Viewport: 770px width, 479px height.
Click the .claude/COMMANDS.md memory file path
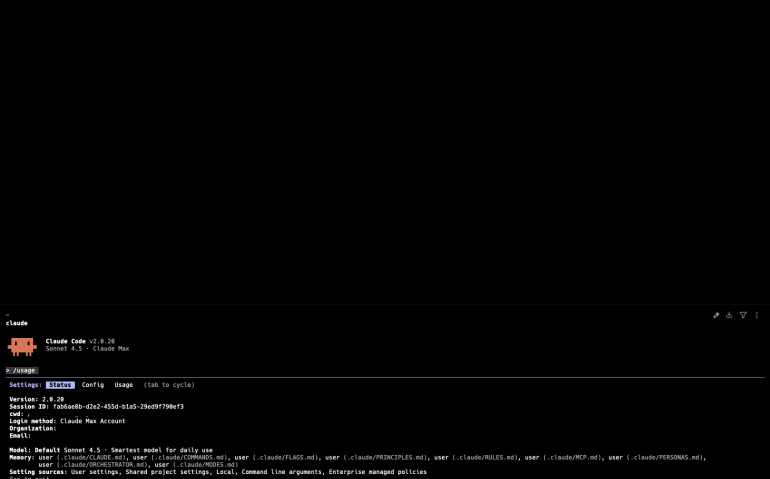[189, 457]
